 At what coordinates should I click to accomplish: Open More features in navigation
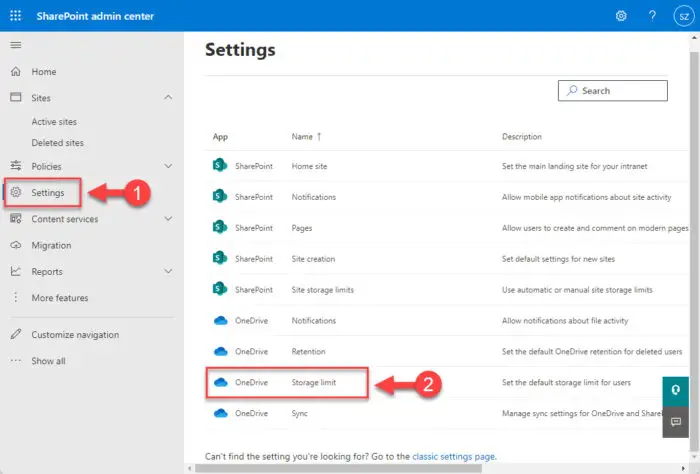(x=60, y=297)
